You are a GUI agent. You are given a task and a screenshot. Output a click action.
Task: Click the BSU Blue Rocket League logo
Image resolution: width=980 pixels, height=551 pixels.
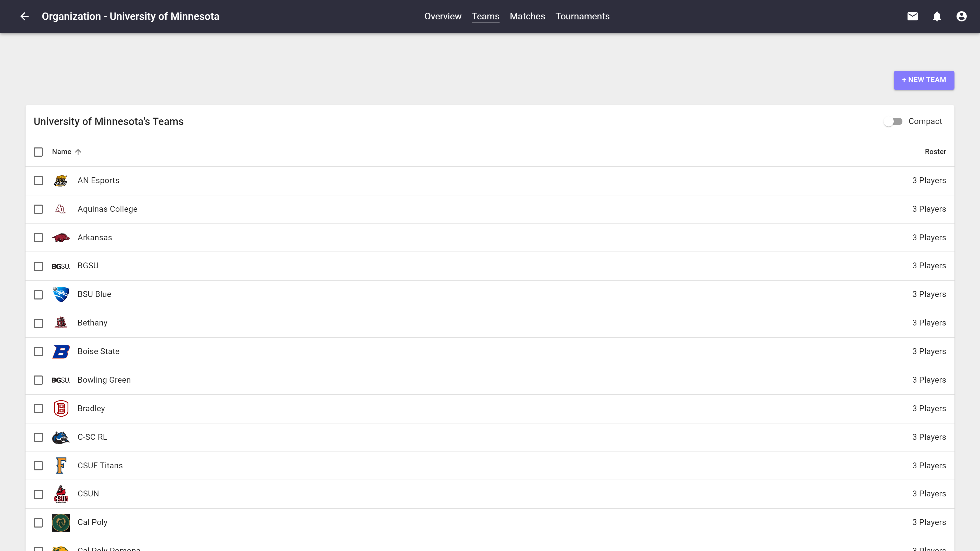pyautogui.click(x=61, y=294)
